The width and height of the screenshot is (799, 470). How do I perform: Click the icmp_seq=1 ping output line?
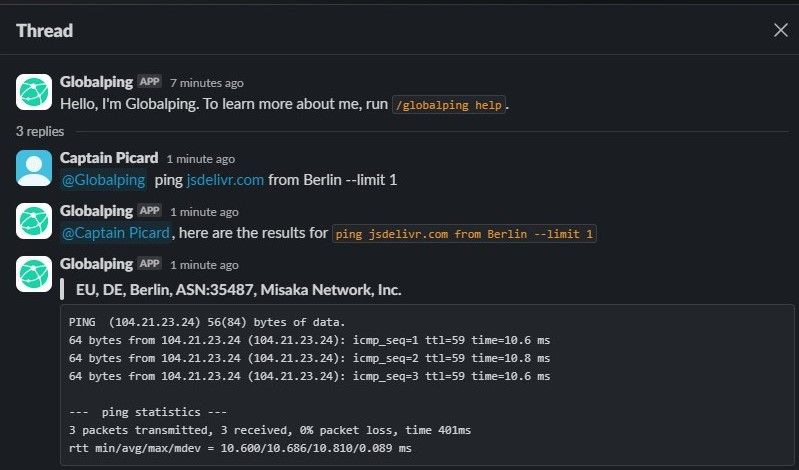(x=309, y=340)
